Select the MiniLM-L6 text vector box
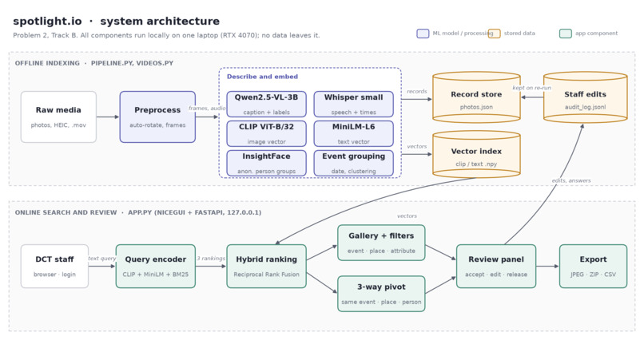The image size is (644, 348). [354, 134]
